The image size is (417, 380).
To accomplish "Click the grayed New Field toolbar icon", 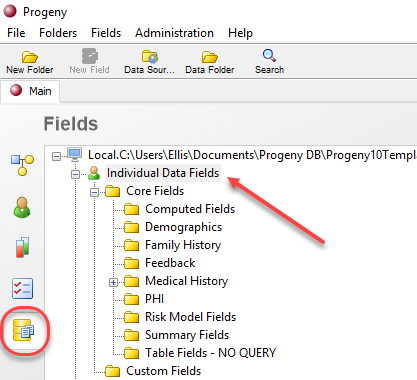I will (90, 56).
